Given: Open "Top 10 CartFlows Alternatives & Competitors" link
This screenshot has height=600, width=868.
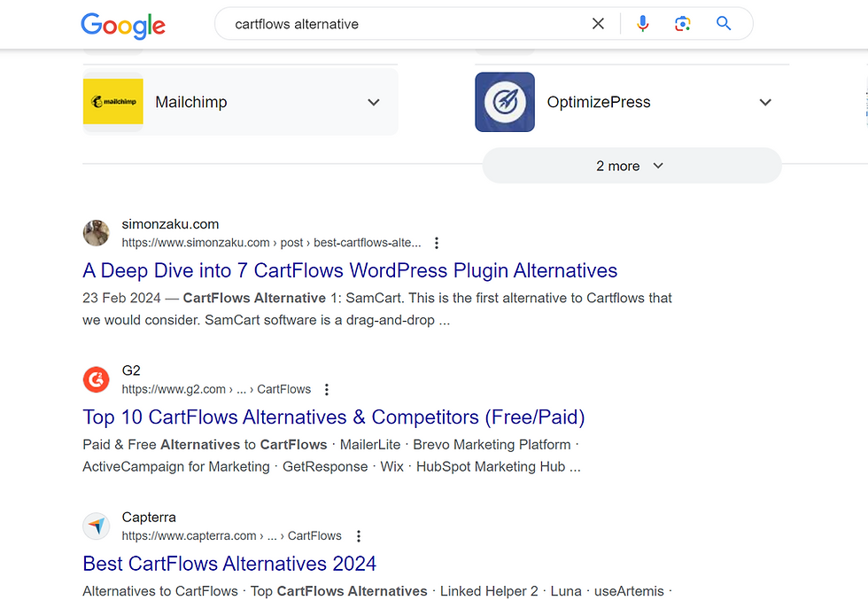Looking at the screenshot, I should coord(334,417).
